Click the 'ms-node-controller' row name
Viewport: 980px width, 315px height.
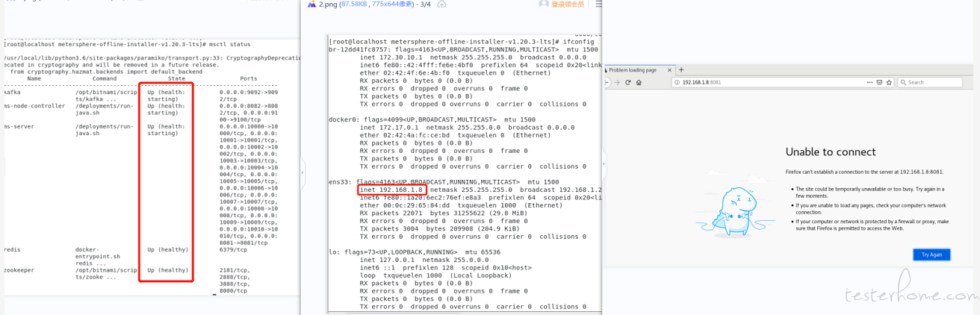(34, 106)
